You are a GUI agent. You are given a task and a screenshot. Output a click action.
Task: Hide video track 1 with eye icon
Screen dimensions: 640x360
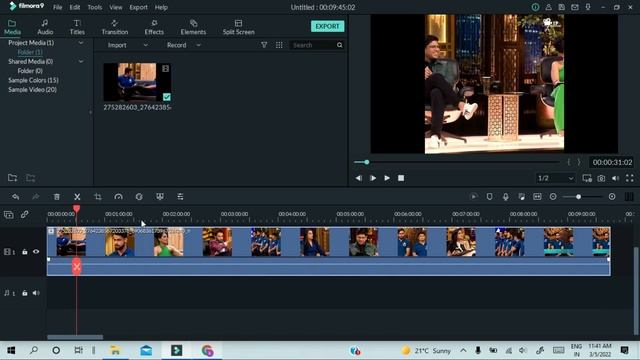(36, 252)
